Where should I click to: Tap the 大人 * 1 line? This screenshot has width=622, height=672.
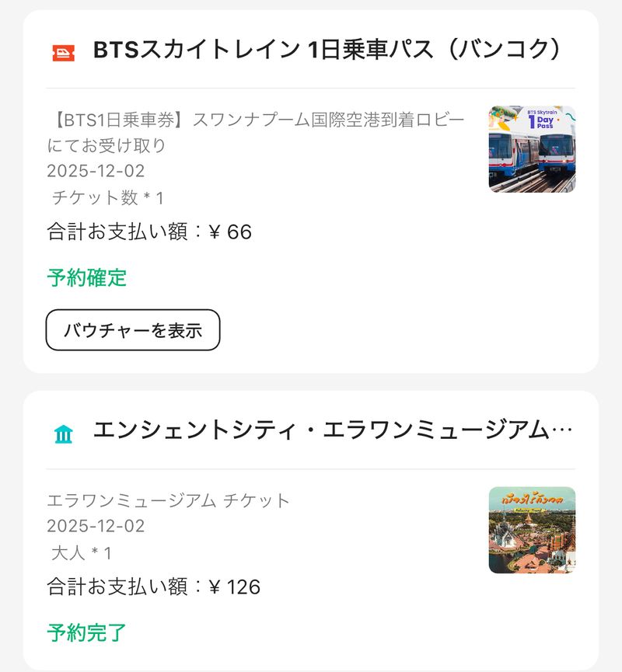coord(81,553)
